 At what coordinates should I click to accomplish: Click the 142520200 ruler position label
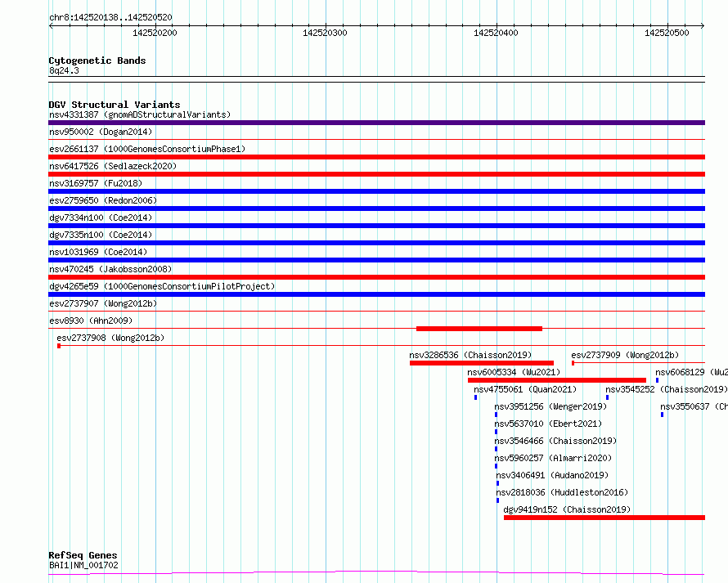tap(155, 33)
